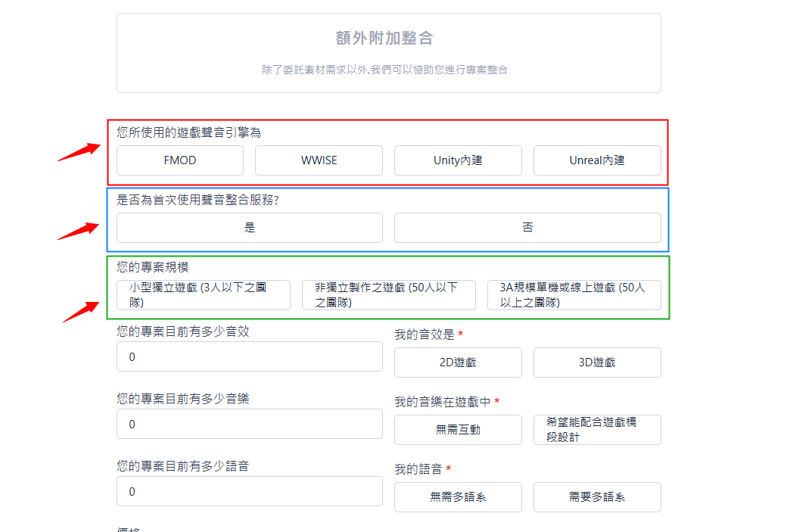787x532 pixels.
Task: Pick 需要多語系 for voice
Action: point(597,497)
